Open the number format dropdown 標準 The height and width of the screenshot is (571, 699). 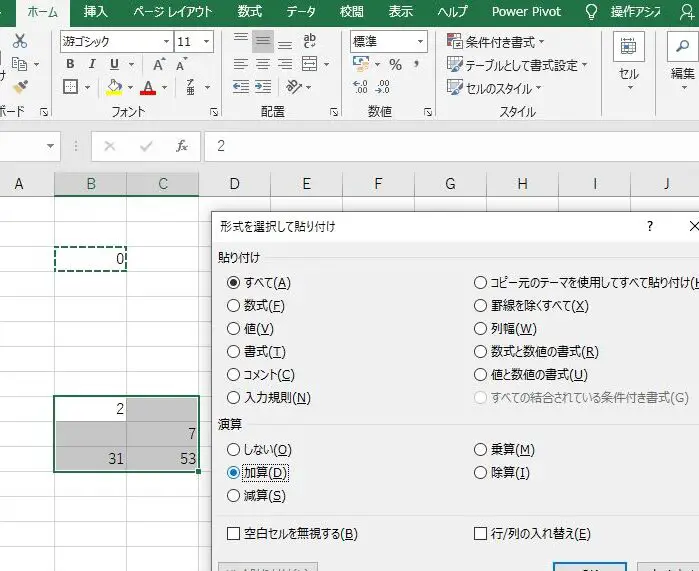tap(420, 42)
